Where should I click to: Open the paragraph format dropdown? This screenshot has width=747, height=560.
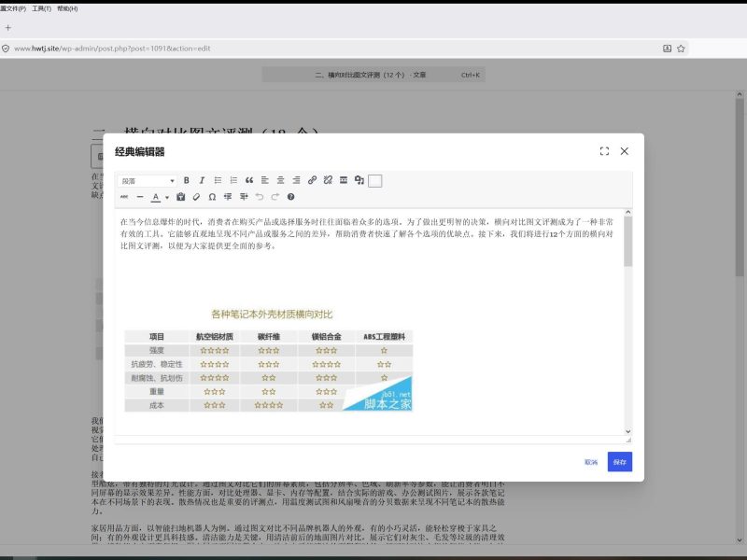148,181
